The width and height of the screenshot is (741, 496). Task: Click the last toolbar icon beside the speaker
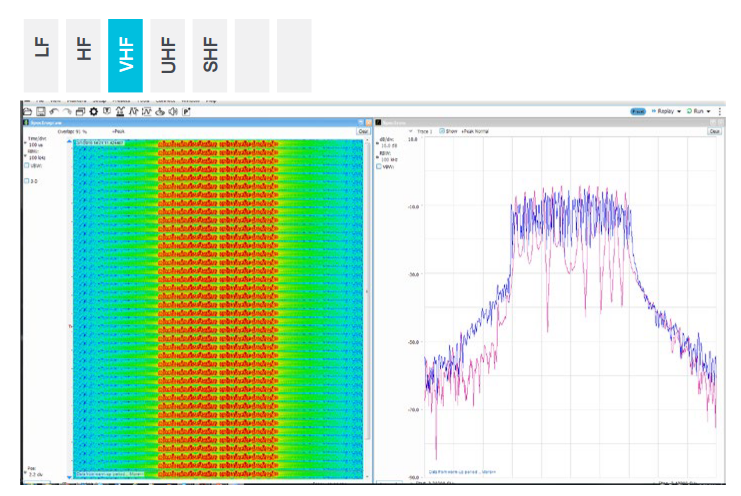click(186, 110)
